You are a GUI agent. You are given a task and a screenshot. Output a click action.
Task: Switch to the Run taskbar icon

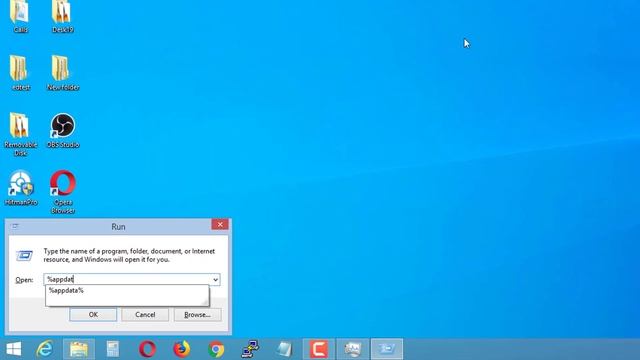coord(387,349)
